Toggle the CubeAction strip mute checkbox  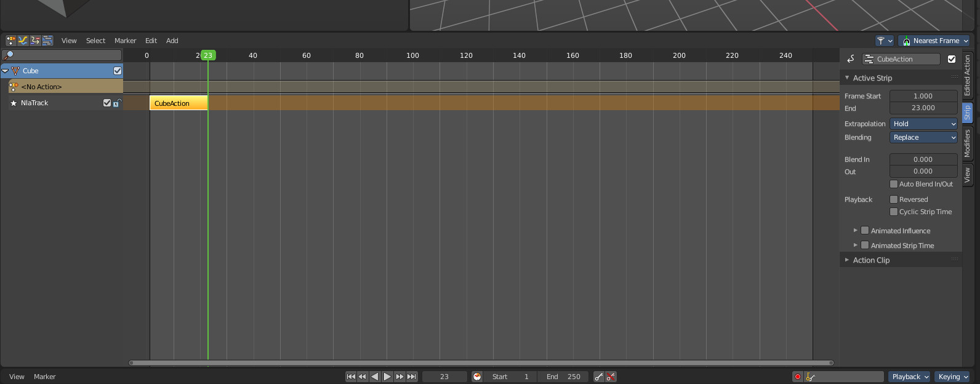(952, 59)
